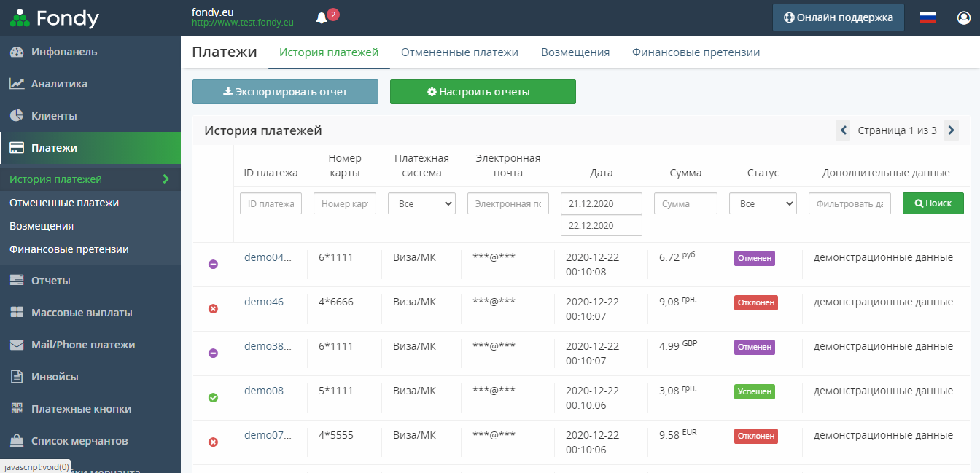Click card number 5*1111
Screen dimensions: 980x473
(336, 391)
